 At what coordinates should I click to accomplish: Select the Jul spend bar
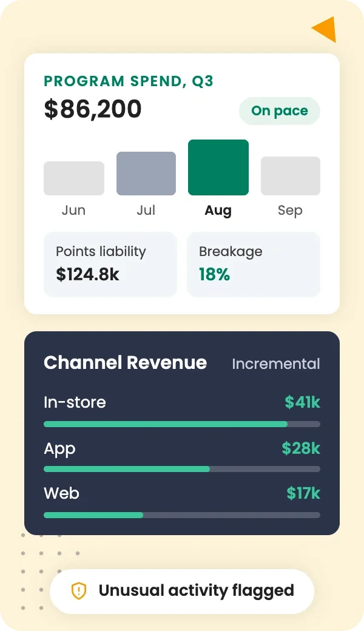pyautogui.click(x=146, y=174)
